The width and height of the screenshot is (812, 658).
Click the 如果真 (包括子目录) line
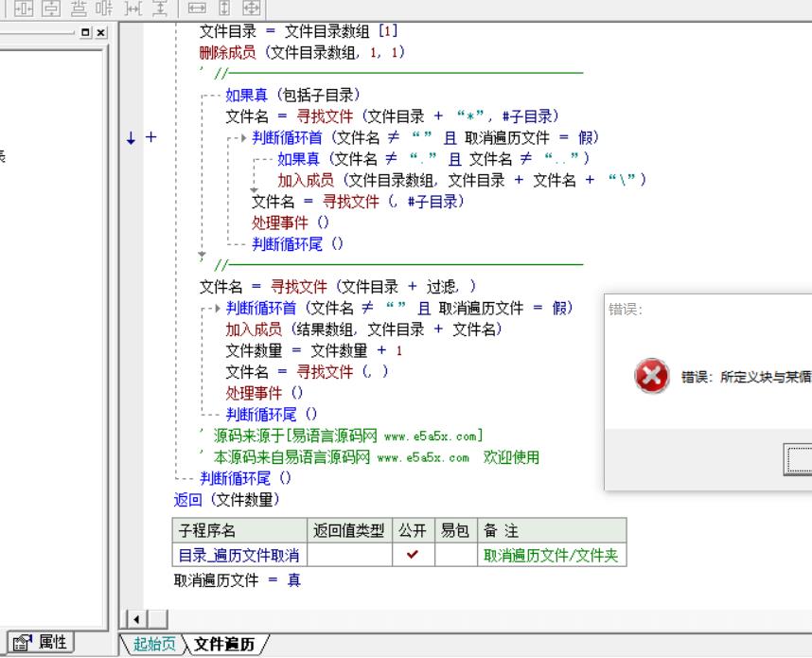[292, 95]
